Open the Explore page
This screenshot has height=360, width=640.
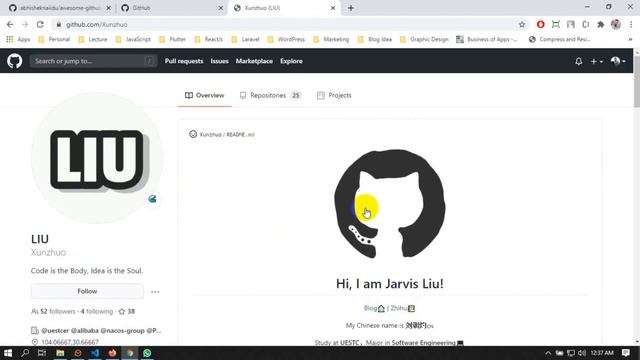point(291,61)
